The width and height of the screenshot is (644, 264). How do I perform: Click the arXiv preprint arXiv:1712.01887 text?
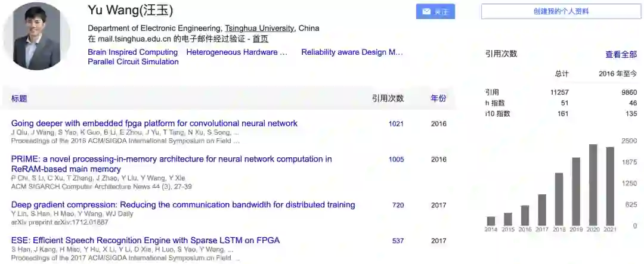click(60, 222)
